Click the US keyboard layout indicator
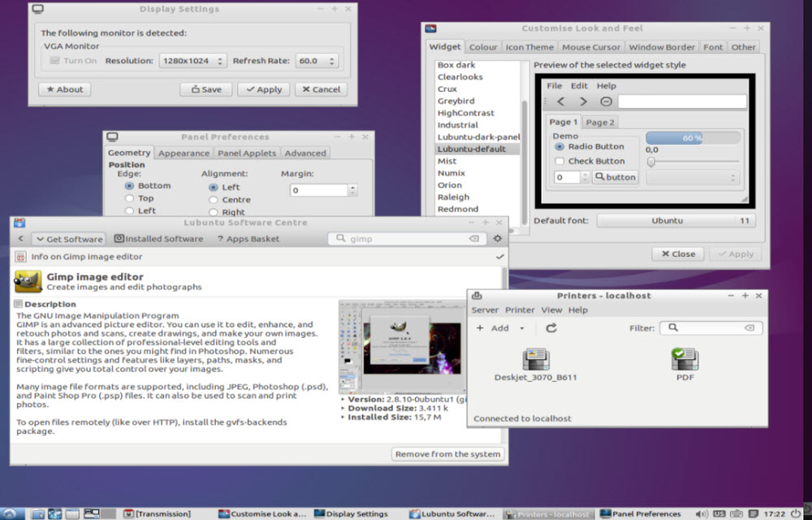The height and width of the screenshot is (520, 812). [719, 513]
